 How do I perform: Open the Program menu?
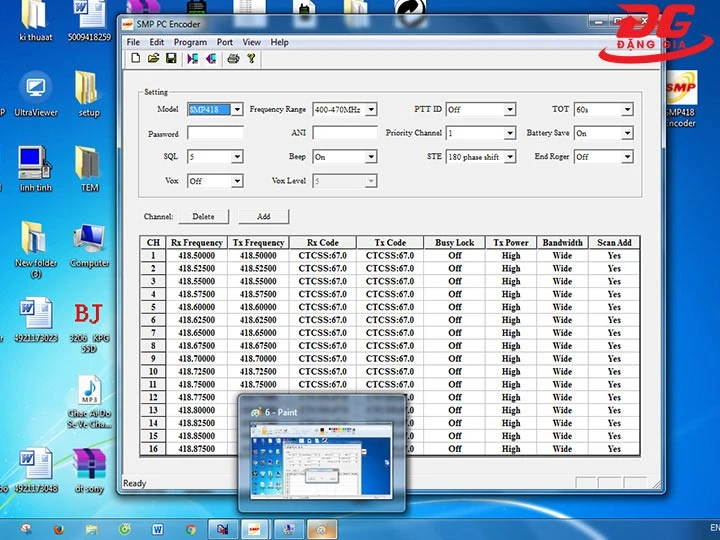[x=190, y=42]
